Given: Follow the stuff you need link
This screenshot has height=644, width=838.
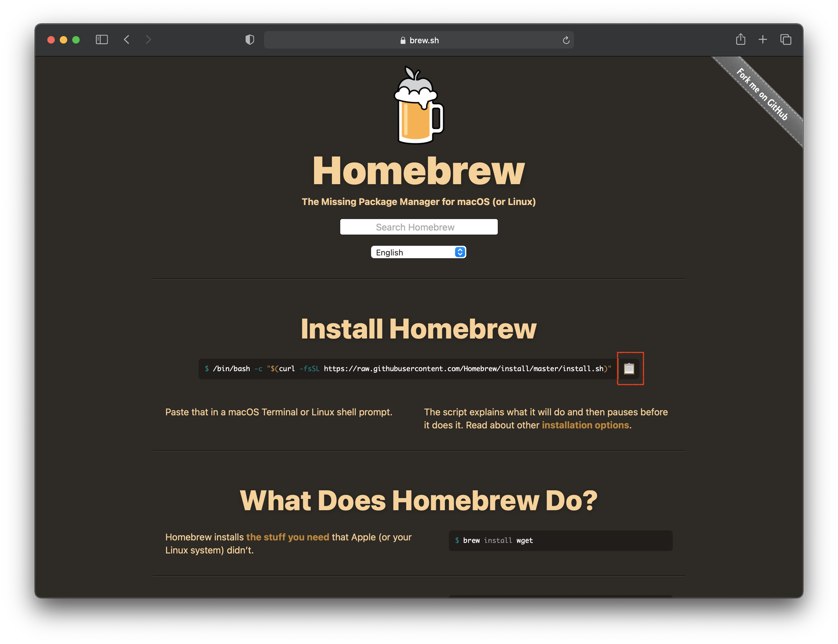Looking at the screenshot, I should click(288, 537).
